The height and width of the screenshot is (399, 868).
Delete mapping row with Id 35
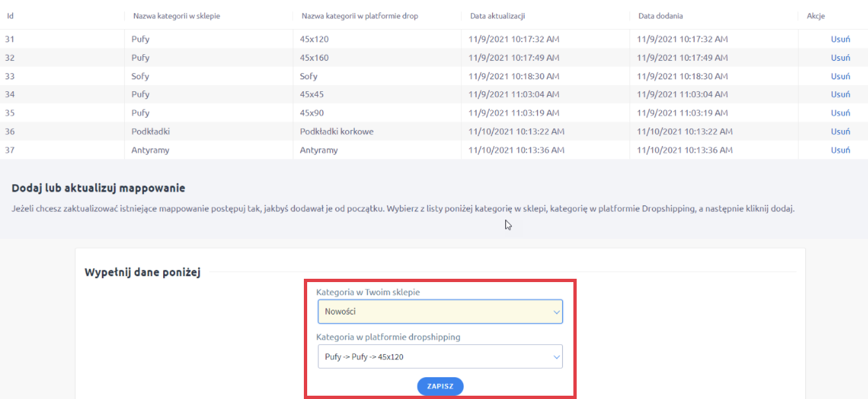click(x=840, y=113)
